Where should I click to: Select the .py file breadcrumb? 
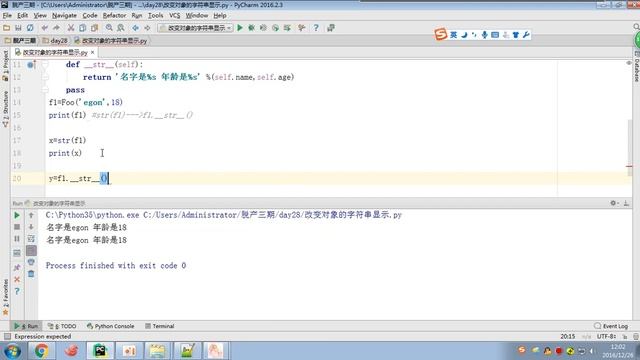click(x=111, y=41)
